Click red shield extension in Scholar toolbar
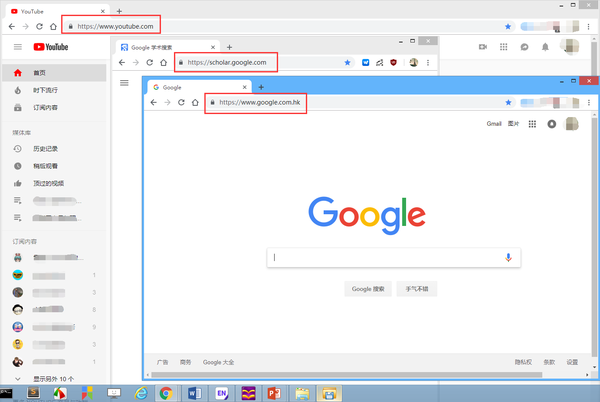The height and width of the screenshot is (402, 600). 393,62
